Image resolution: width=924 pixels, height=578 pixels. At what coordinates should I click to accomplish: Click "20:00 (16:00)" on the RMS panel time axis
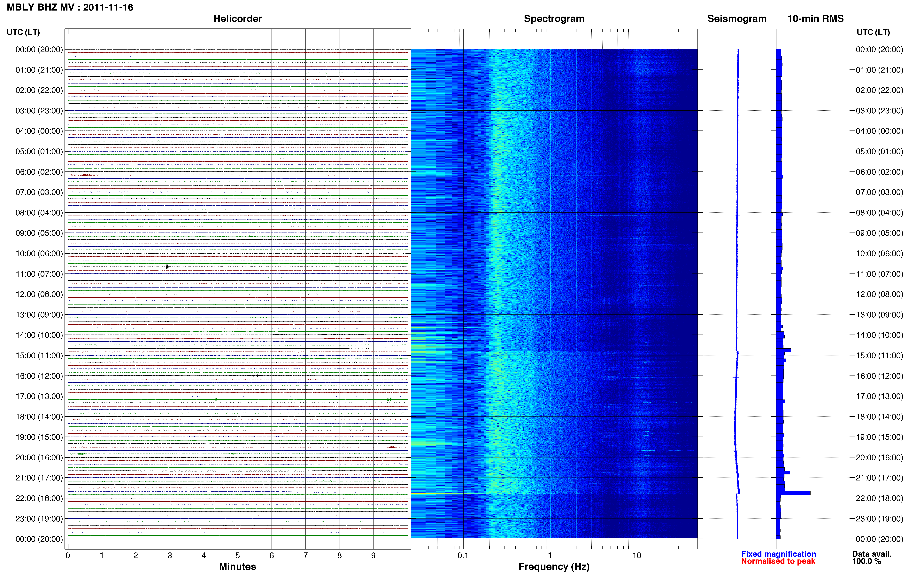(x=879, y=457)
